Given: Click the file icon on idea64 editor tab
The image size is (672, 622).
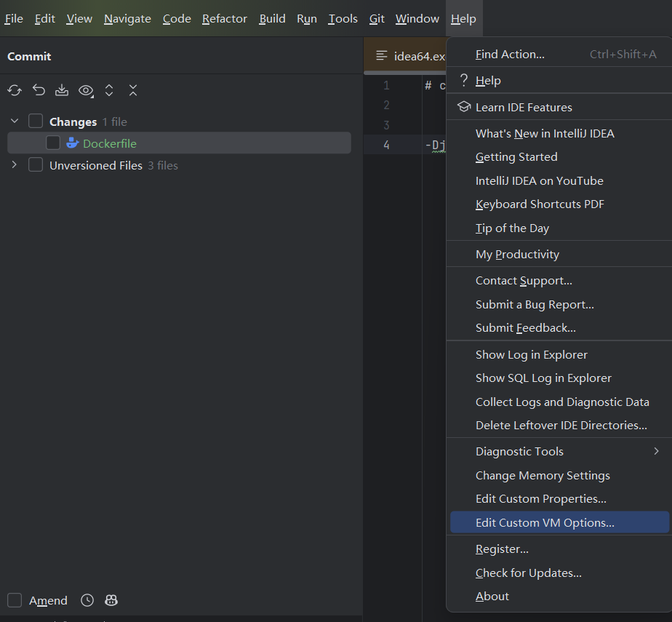Looking at the screenshot, I should (x=381, y=56).
